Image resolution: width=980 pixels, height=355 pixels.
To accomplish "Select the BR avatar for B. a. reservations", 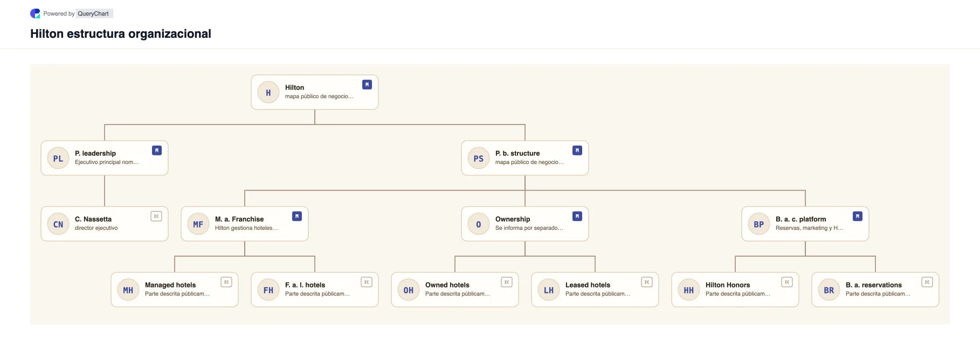I will point(829,290).
